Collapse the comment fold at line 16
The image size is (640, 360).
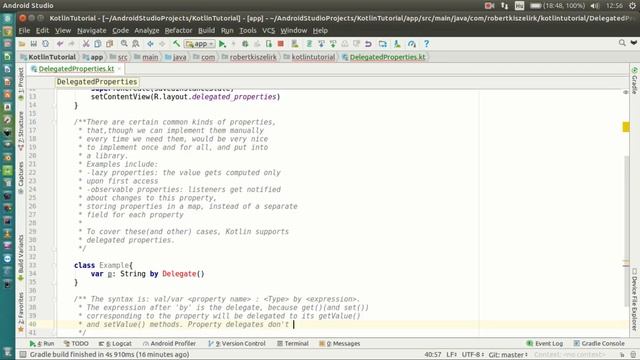click(54, 122)
